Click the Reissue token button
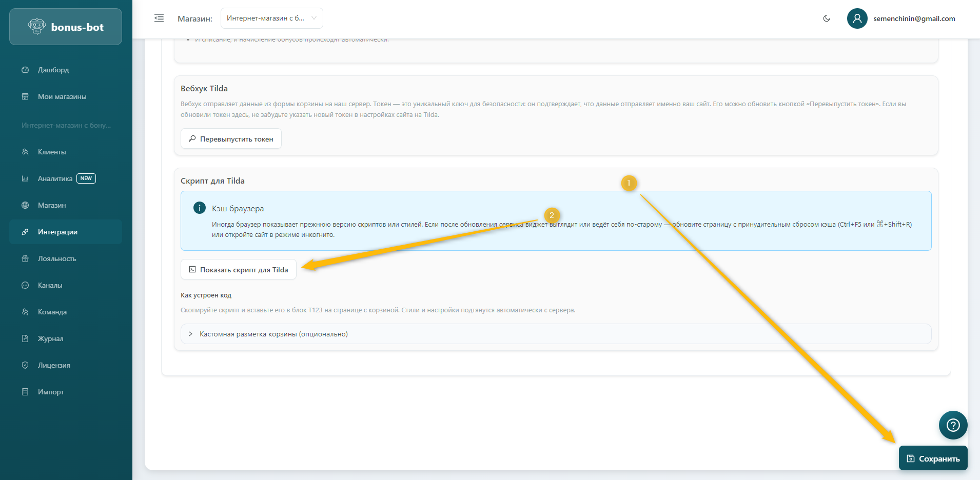The width and height of the screenshot is (980, 480). (231, 139)
